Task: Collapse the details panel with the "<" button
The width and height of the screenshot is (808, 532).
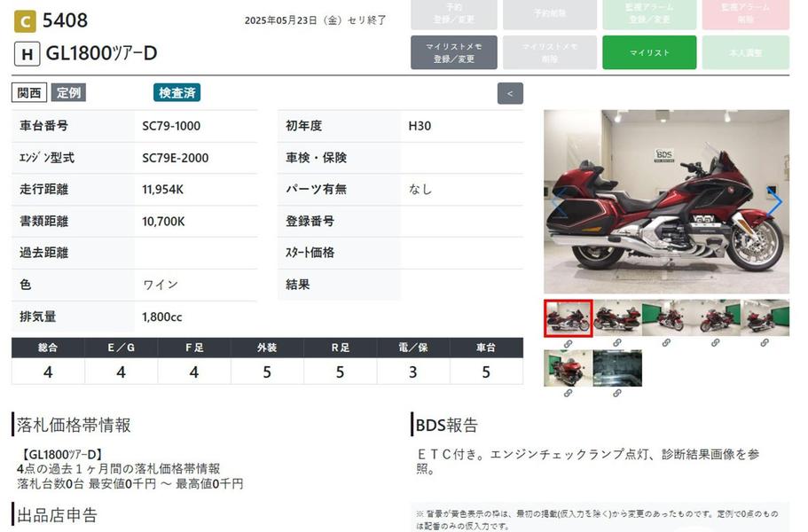Action: [510, 93]
